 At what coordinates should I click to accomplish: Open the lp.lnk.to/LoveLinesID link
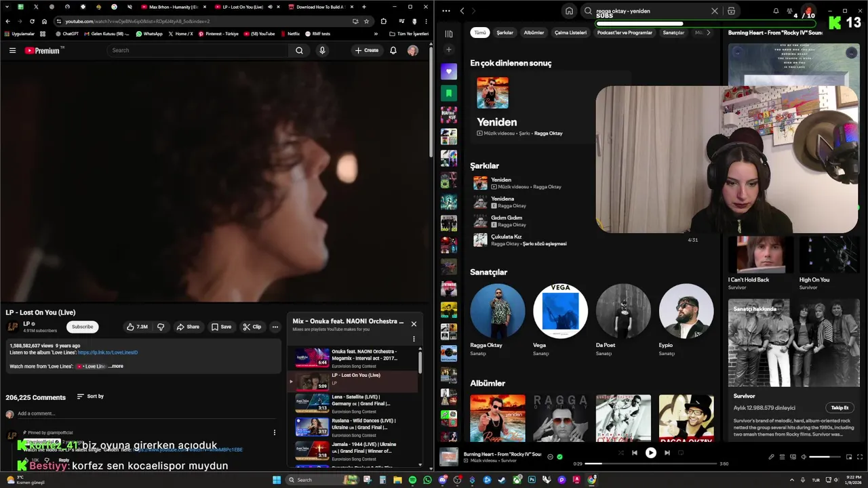108,352
